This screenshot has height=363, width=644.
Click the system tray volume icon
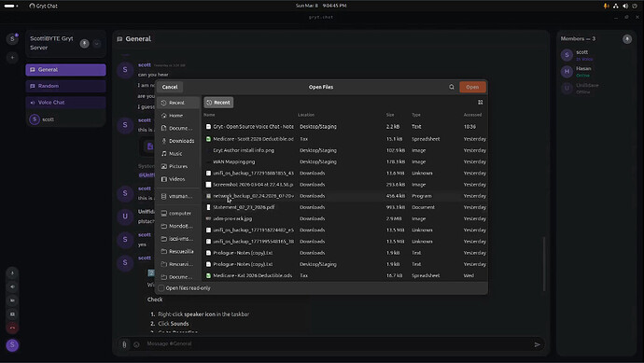tap(625, 6)
